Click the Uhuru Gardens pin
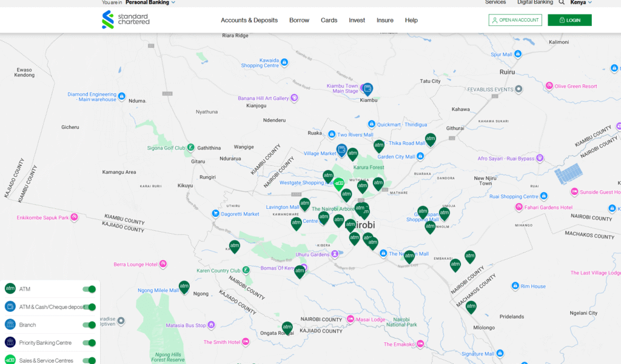Screen dimensions: 621x364 [335, 254]
